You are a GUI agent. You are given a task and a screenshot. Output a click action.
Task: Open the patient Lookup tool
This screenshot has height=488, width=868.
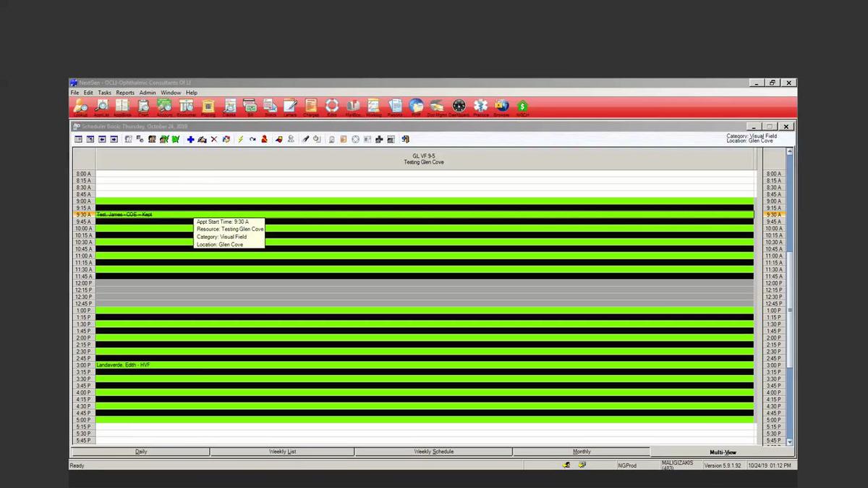80,106
